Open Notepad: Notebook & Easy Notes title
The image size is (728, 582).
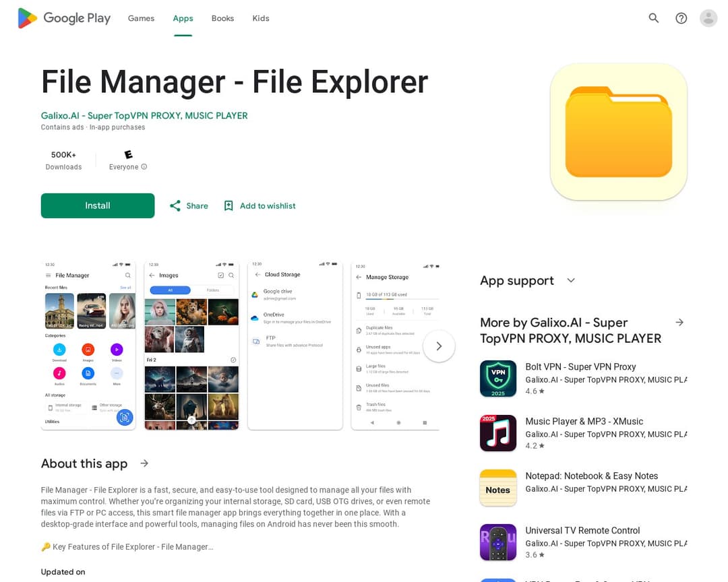tap(592, 476)
